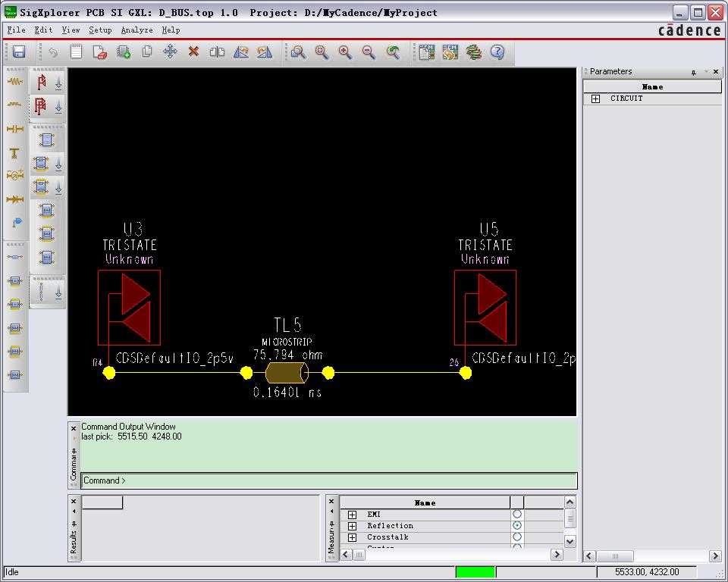
Task: Close the Parameters panel
Action: (715, 71)
